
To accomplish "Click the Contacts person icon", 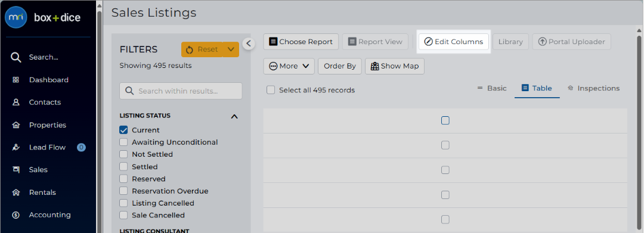I will [16, 102].
